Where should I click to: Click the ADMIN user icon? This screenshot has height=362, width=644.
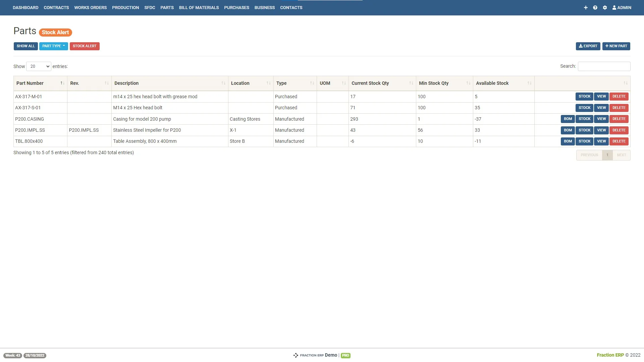(x=614, y=8)
